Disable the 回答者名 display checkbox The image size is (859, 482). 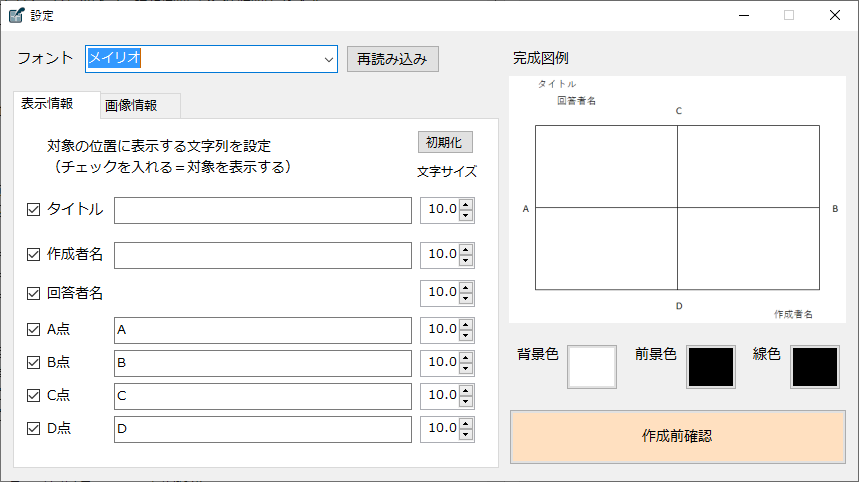click(33, 293)
